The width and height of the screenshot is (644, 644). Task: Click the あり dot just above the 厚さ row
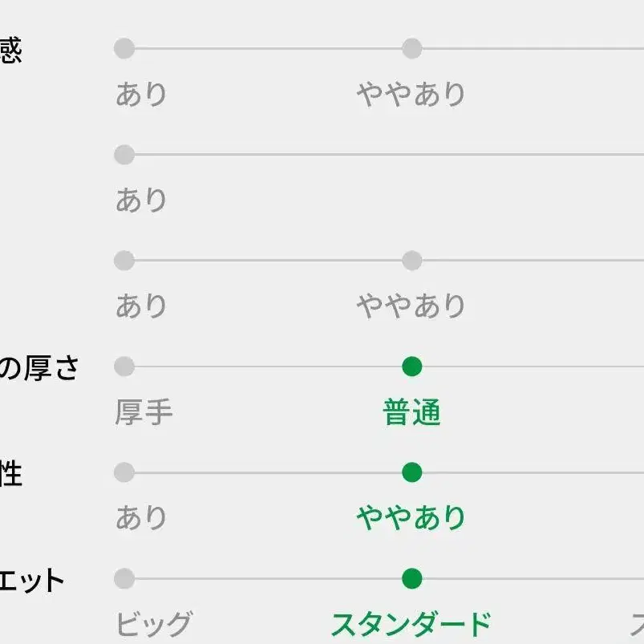[124, 261]
